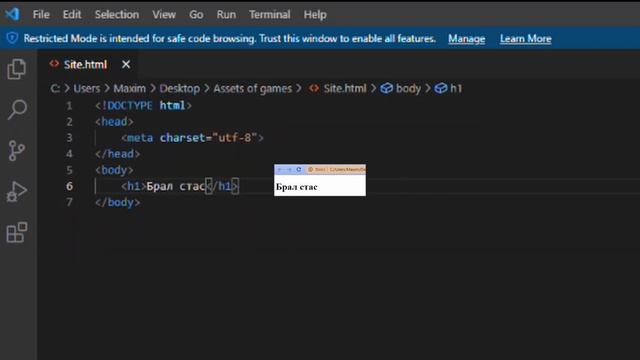Click the Maxim breadcrumb segment

pos(129,89)
